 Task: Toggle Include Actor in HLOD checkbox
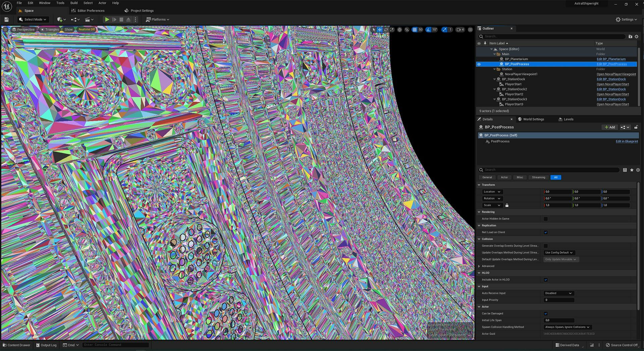(546, 280)
